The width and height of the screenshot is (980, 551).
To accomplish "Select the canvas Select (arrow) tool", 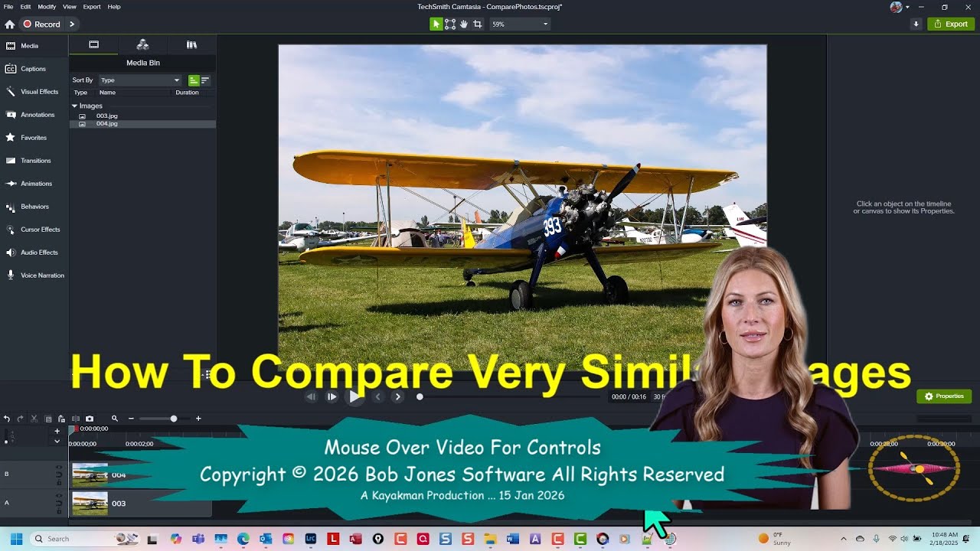I will [436, 24].
